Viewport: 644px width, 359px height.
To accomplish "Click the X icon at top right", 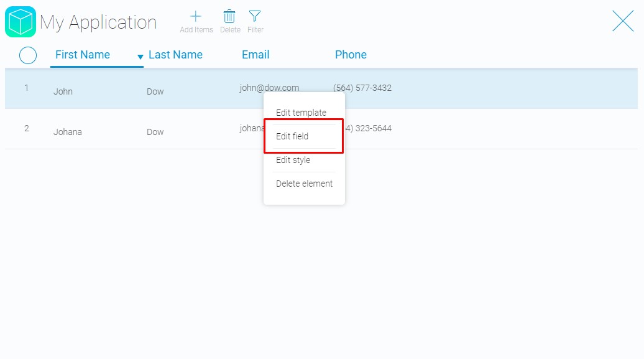I will [623, 21].
